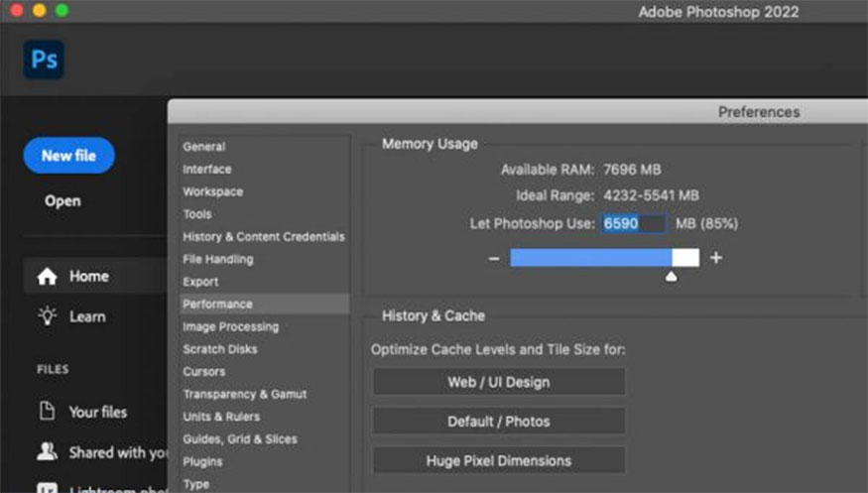Click the Home house icon
The image size is (868, 493).
[x=47, y=277]
